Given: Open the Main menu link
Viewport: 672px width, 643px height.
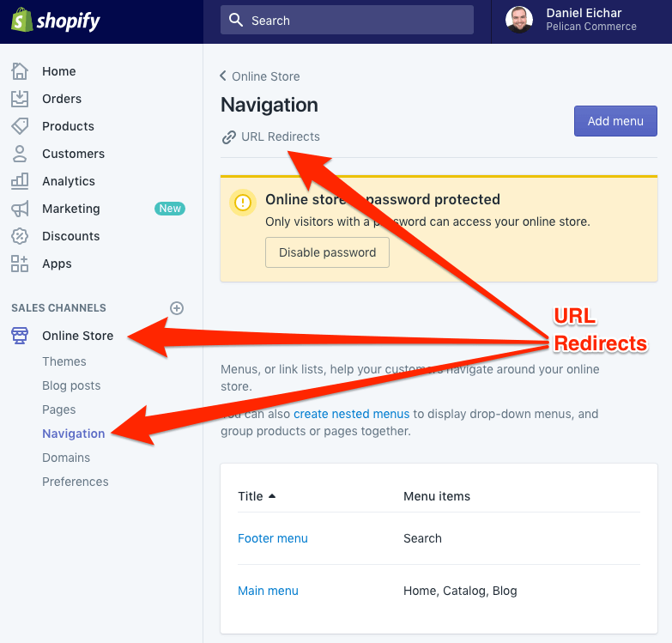Looking at the screenshot, I should 268,591.
